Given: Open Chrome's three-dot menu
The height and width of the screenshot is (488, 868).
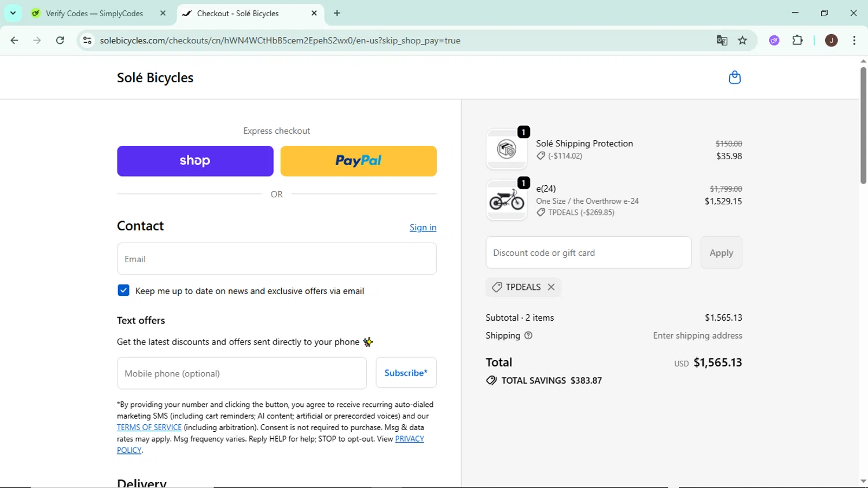Looking at the screenshot, I should click(854, 41).
